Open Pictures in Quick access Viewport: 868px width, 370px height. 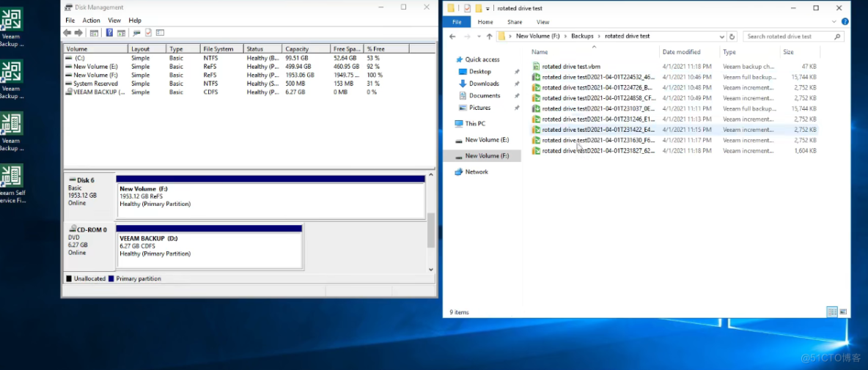[x=480, y=108]
